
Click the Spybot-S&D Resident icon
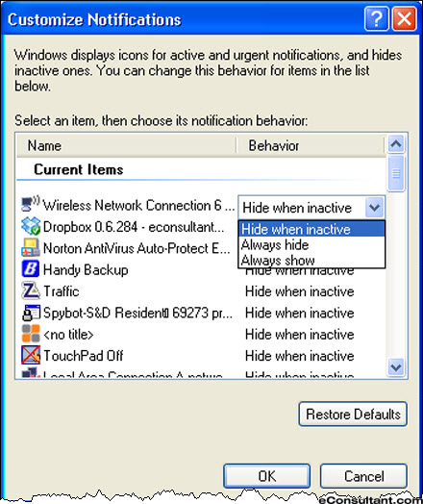[31, 313]
